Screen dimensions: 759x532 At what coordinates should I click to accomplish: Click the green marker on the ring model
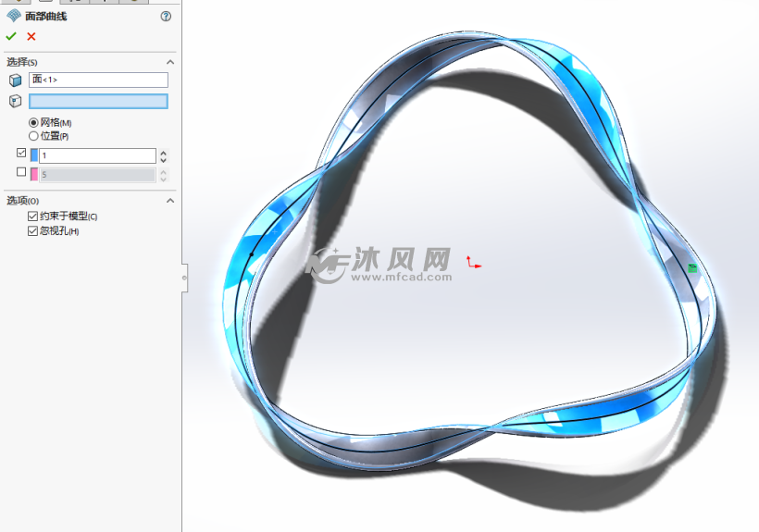click(x=692, y=267)
